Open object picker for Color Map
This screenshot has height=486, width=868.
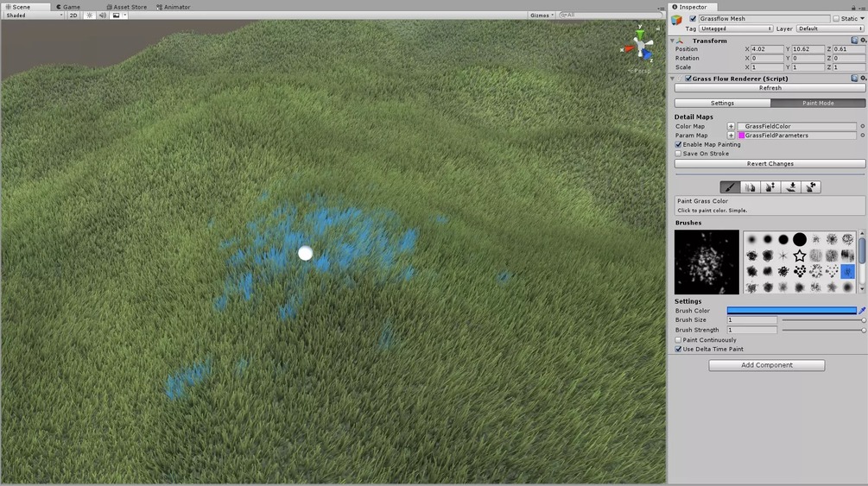click(x=862, y=126)
